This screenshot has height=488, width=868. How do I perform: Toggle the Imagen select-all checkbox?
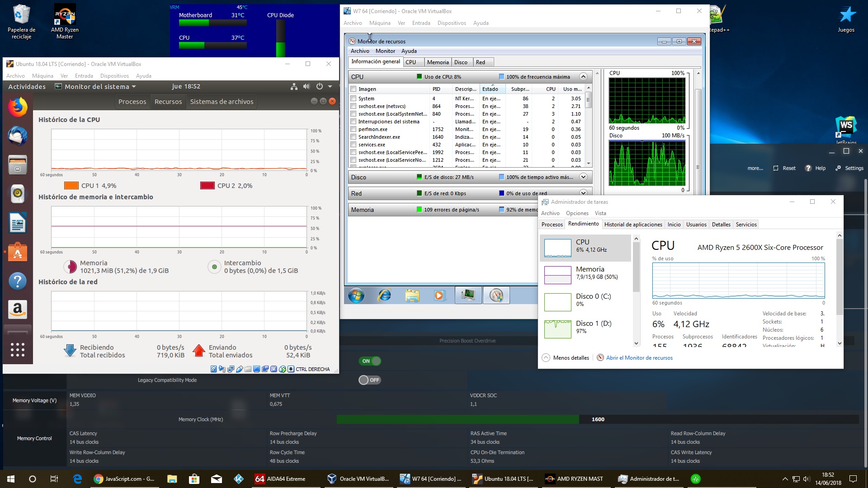coord(354,89)
